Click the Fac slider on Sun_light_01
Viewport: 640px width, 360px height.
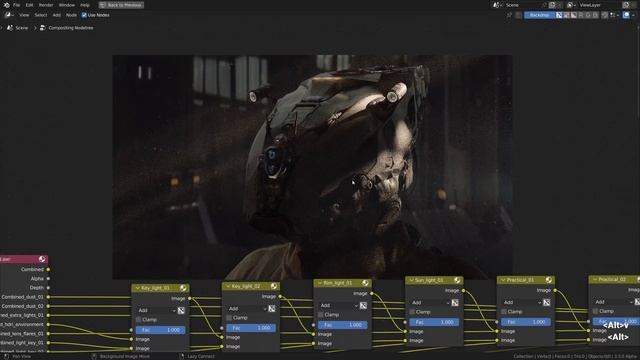[x=434, y=322]
